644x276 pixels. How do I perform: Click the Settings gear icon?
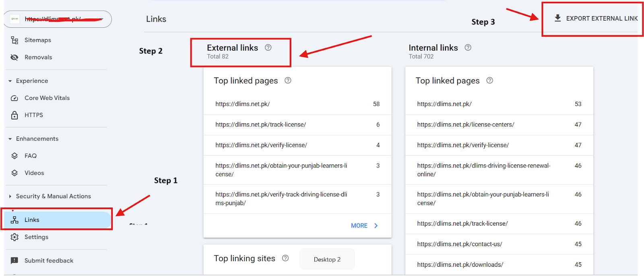pyautogui.click(x=14, y=237)
